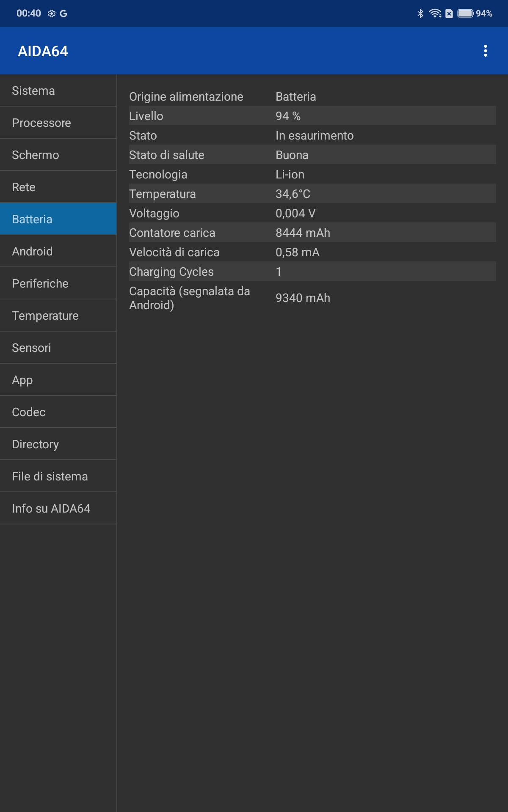Screen dimensions: 508x812
Task: Open File di sistema section
Action: [58, 476]
